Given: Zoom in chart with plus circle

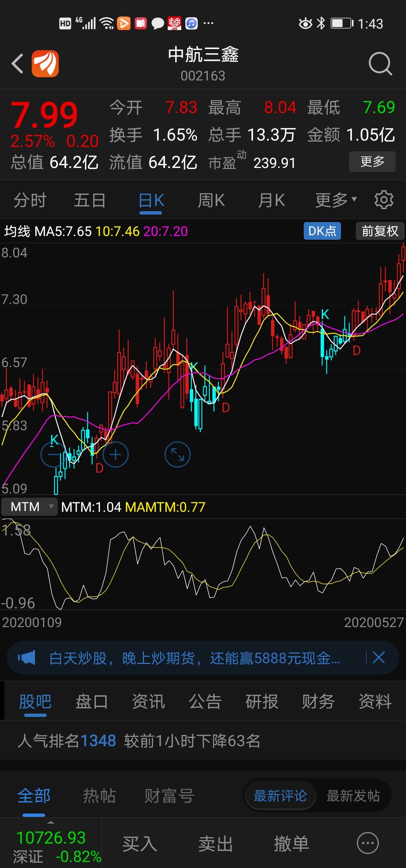Looking at the screenshot, I should 116,455.
